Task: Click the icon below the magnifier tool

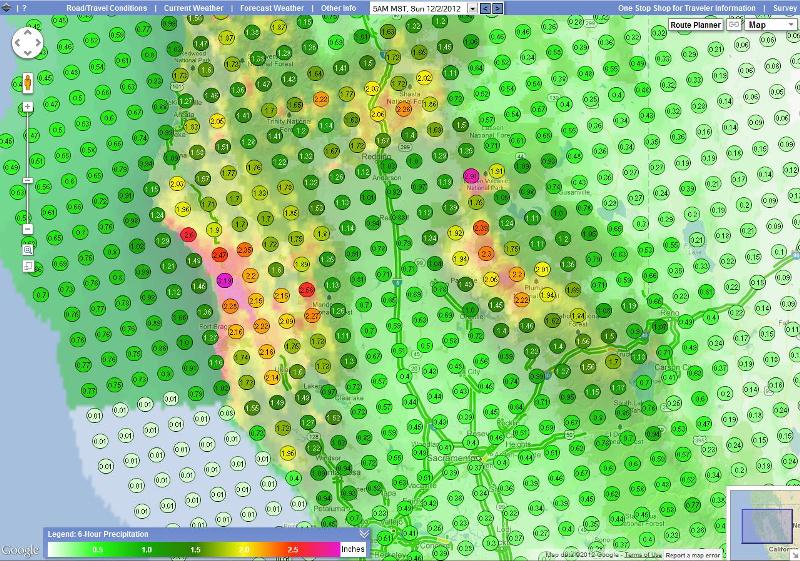Action: coord(27,267)
